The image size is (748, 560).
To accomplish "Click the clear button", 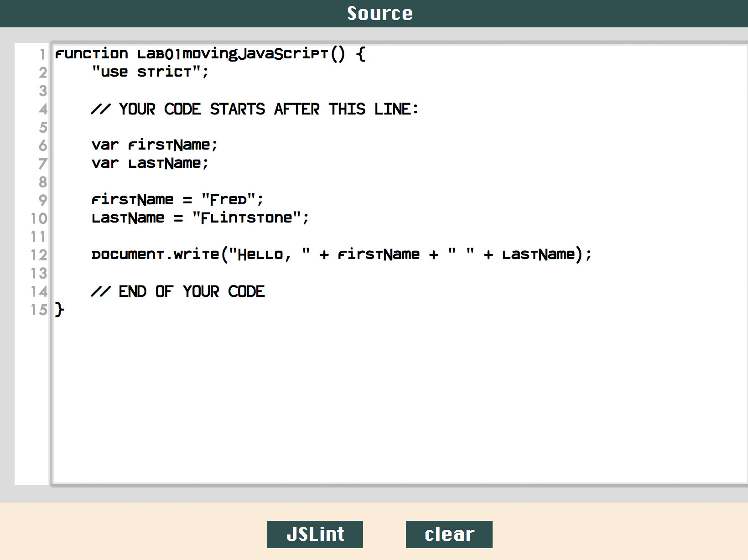I will pyautogui.click(x=448, y=534).
